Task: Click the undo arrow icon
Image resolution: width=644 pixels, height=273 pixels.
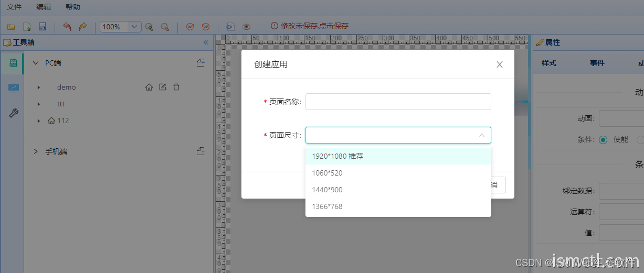Action: pos(67,26)
